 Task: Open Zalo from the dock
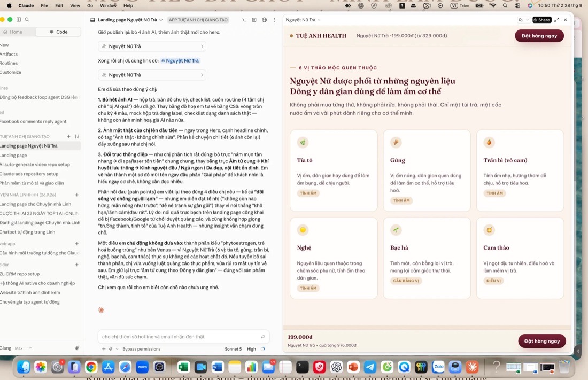438,367
